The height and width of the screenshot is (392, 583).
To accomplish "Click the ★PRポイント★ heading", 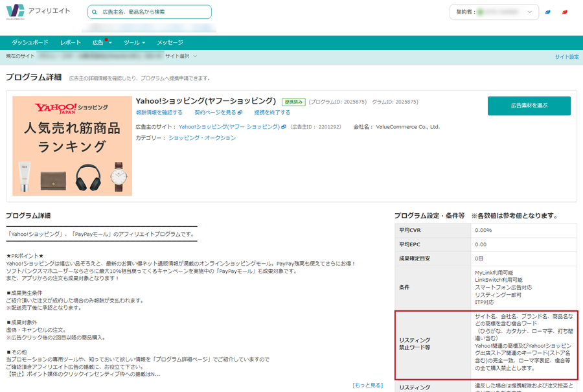I will pyautogui.click(x=25, y=256).
